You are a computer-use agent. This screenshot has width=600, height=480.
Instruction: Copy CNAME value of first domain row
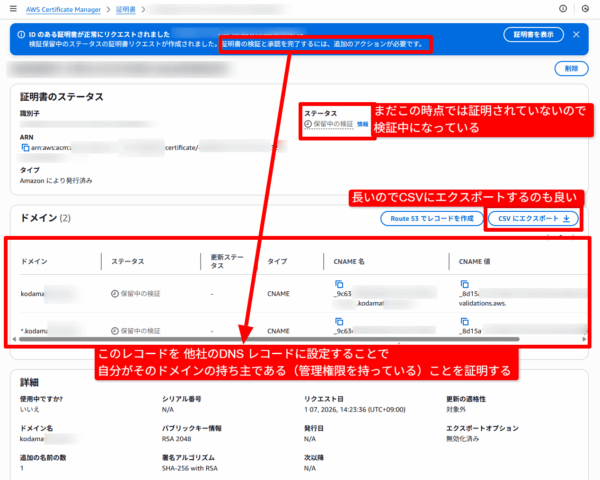(464, 284)
